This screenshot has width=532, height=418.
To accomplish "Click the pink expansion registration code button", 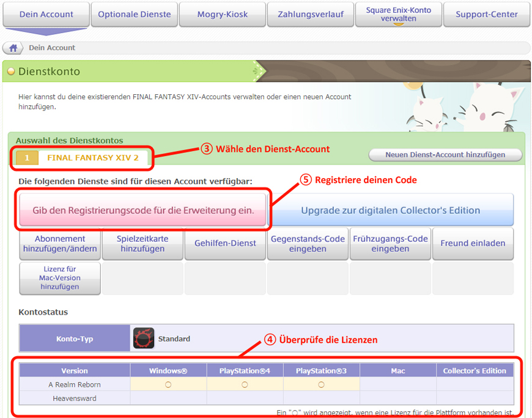I will pos(143,210).
